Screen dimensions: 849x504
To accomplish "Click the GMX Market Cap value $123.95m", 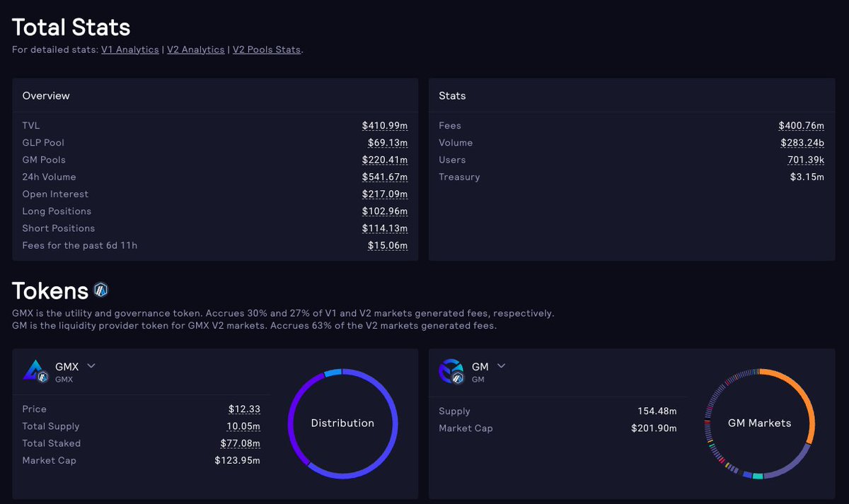I will coord(238,460).
